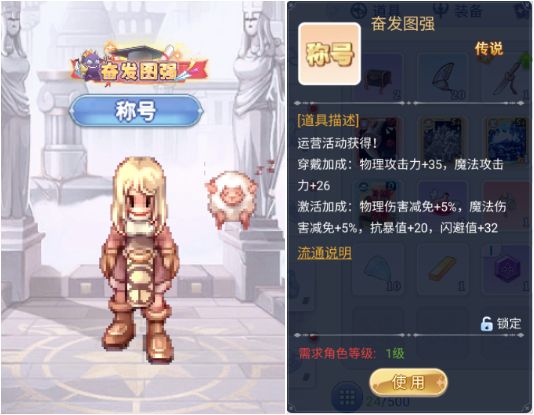Select the blue card thumbnail at right
The width and height of the screenshot is (534, 415).
(505, 140)
